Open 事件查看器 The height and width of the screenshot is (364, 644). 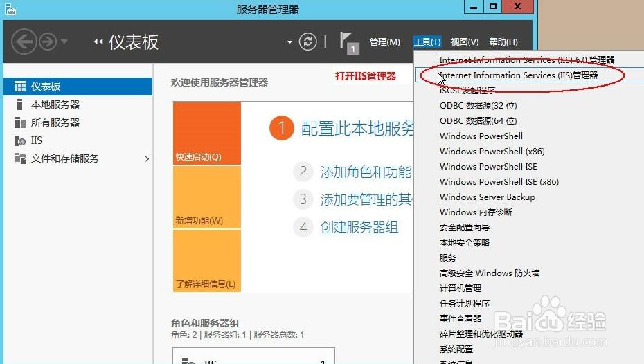[x=460, y=318]
